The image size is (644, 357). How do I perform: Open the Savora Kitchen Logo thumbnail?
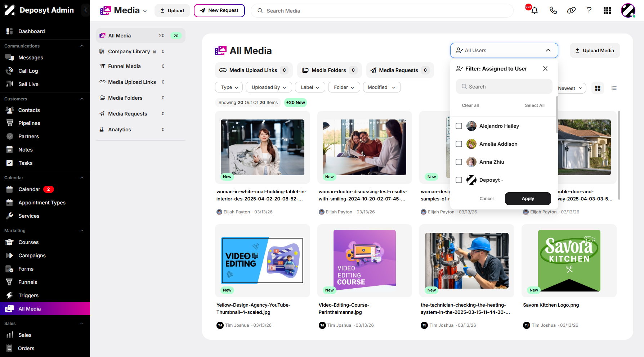pos(569,261)
